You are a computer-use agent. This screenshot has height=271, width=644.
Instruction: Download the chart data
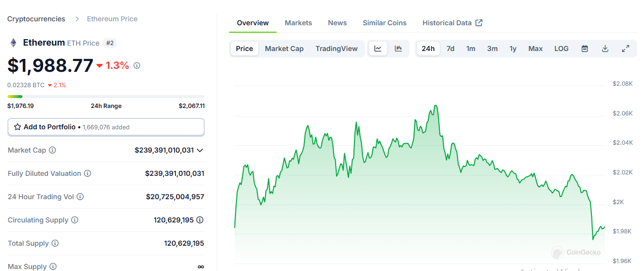point(605,49)
